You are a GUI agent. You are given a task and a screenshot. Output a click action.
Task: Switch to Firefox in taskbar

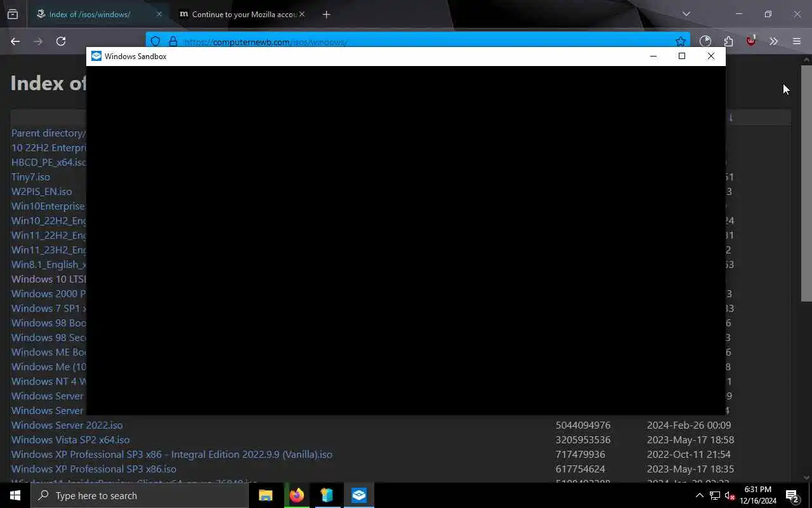[x=297, y=495]
